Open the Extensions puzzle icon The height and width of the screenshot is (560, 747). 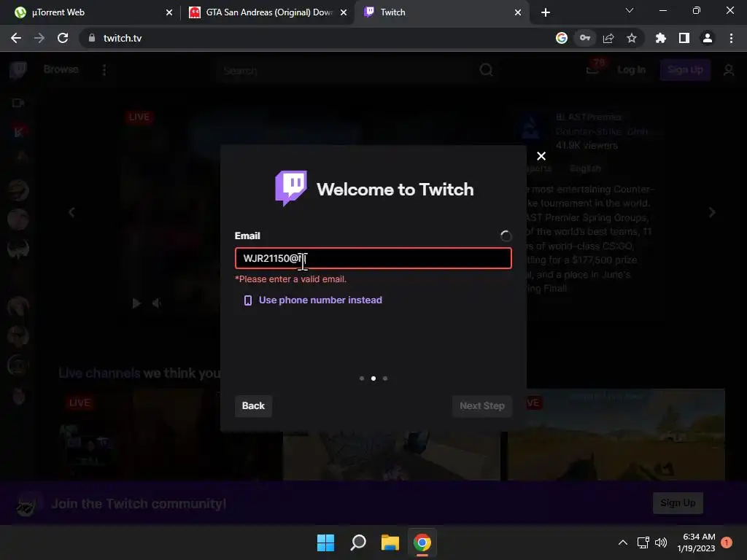[x=661, y=38]
